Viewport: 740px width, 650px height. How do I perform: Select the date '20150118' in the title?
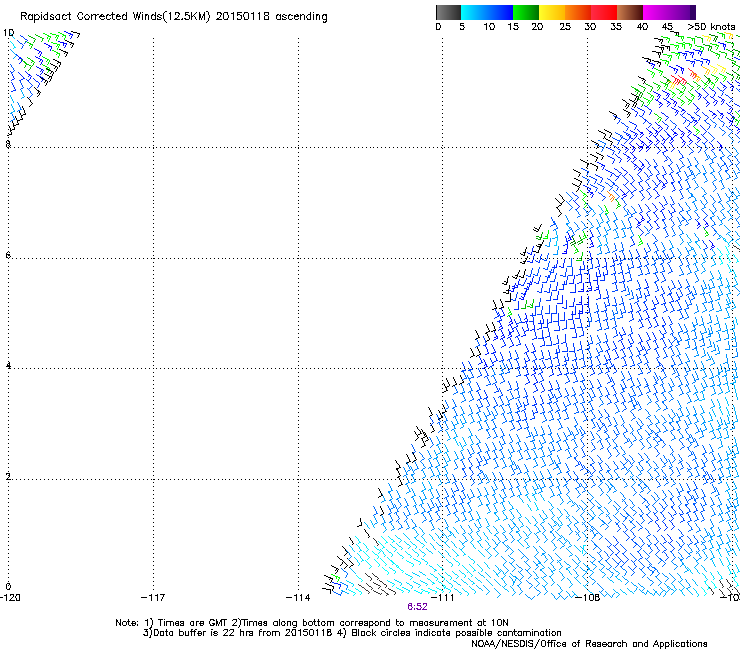pos(243,17)
